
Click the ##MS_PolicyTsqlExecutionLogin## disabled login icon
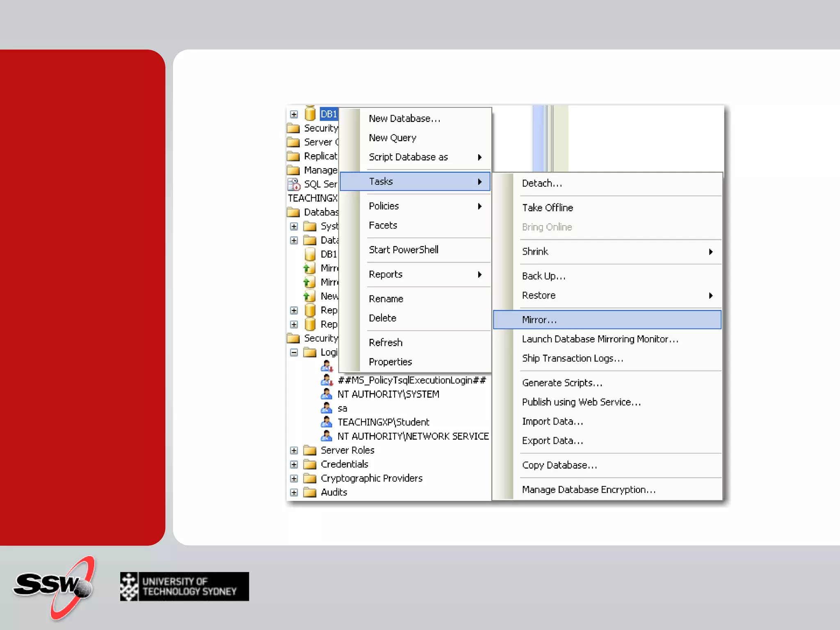[x=326, y=380]
